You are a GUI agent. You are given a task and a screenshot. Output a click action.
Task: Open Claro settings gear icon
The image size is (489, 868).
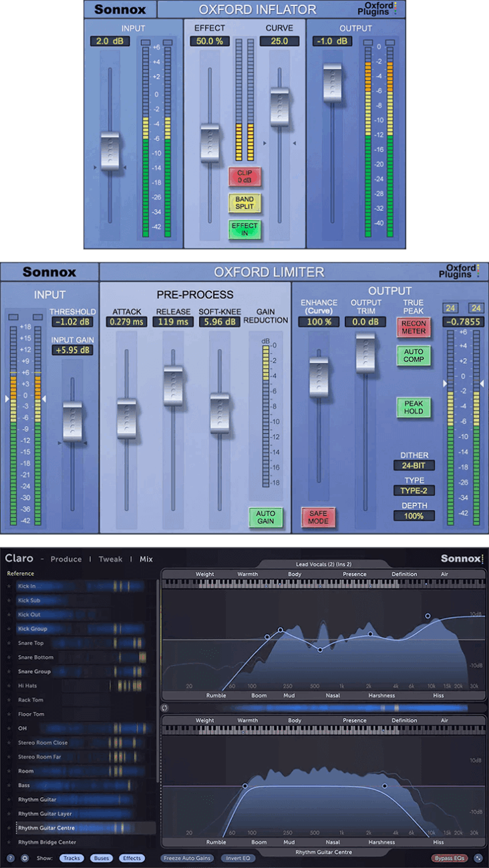click(x=25, y=858)
